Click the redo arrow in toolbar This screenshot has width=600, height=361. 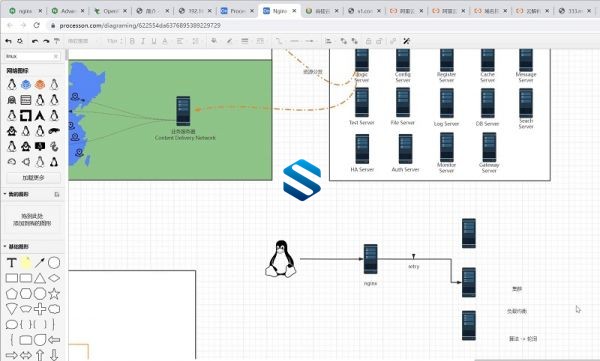(x=46, y=41)
